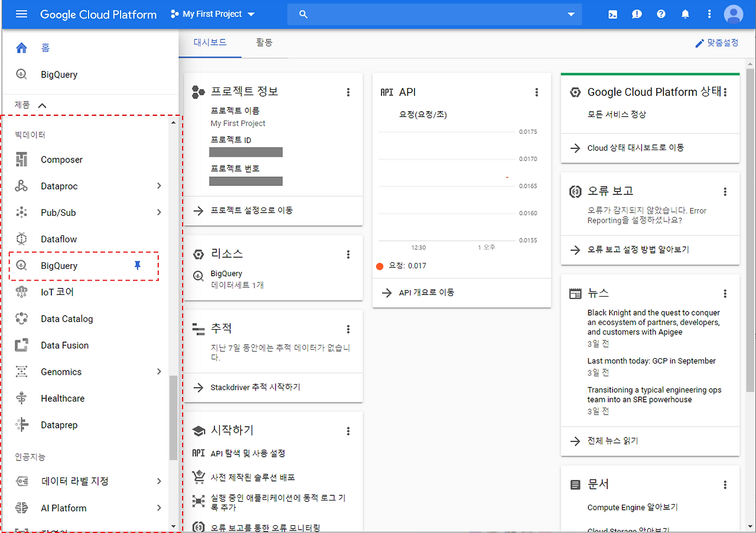Open 오류 보고 card options menu

[x=725, y=191]
